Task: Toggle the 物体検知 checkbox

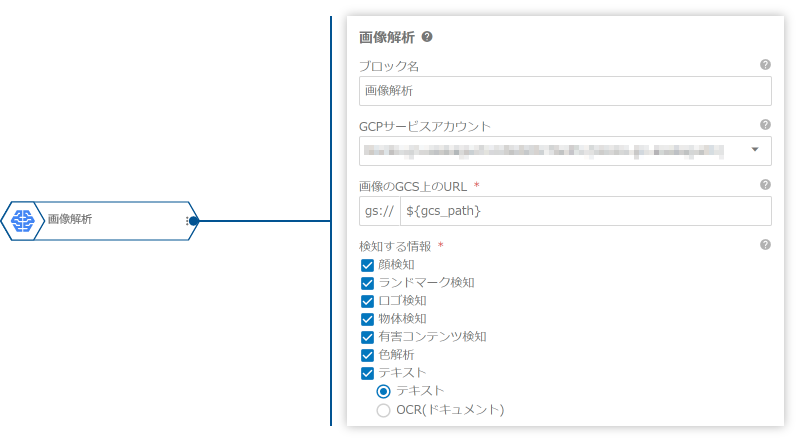Action: point(367,319)
